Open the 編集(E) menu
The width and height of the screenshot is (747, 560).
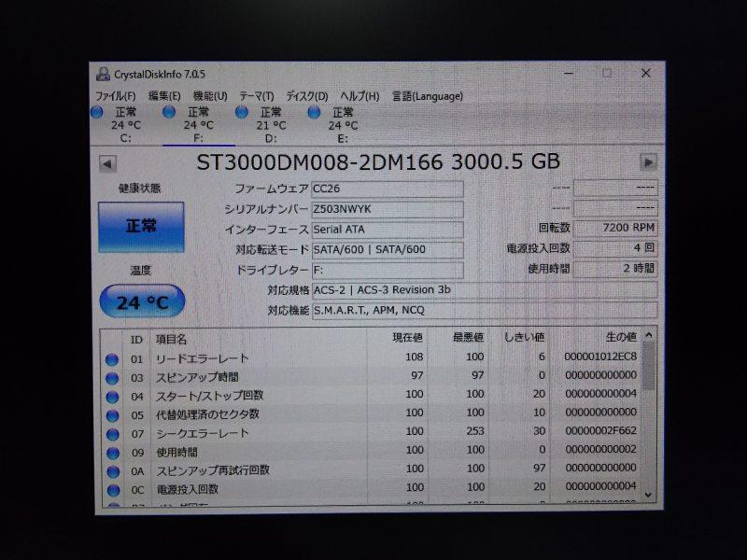164,96
